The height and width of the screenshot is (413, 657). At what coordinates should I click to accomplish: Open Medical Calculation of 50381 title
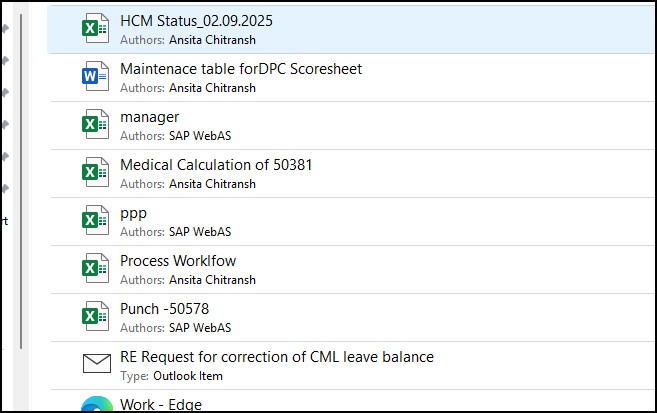point(216,164)
